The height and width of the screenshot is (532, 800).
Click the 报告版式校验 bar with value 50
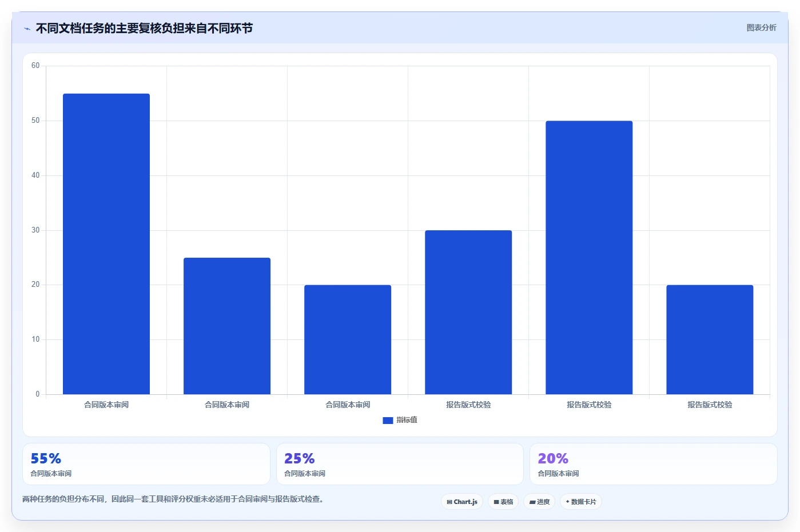coord(589,258)
